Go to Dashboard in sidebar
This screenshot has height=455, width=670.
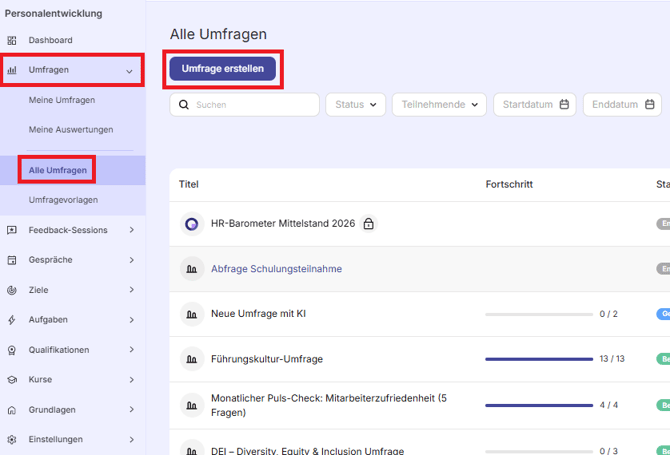pyautogui.click(x=50, y=40)
